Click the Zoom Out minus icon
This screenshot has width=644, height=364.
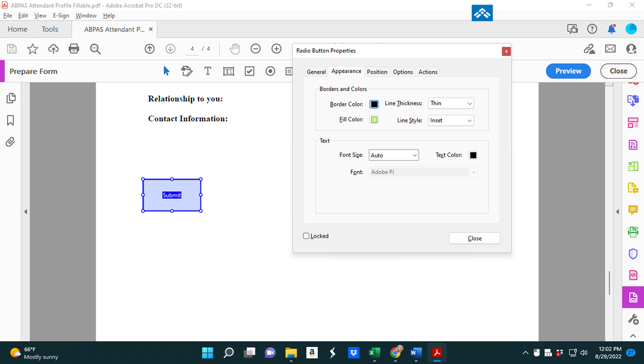(255, 49)
